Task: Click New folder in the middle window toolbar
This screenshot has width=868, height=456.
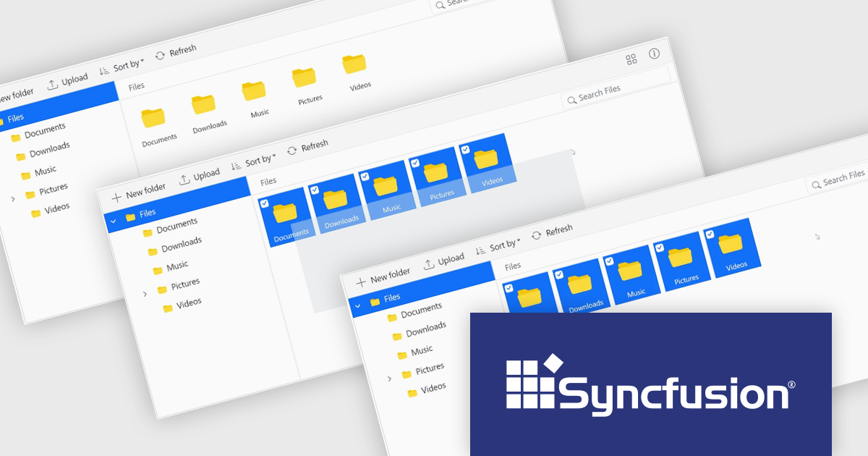Action: tap(139, 193)
